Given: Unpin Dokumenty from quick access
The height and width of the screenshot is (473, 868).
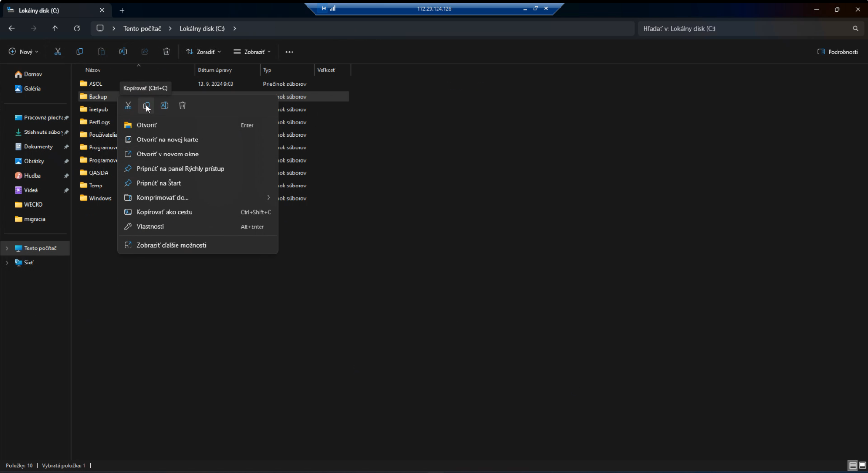Looking at the screenshot, I should click(x=66, y=147).
